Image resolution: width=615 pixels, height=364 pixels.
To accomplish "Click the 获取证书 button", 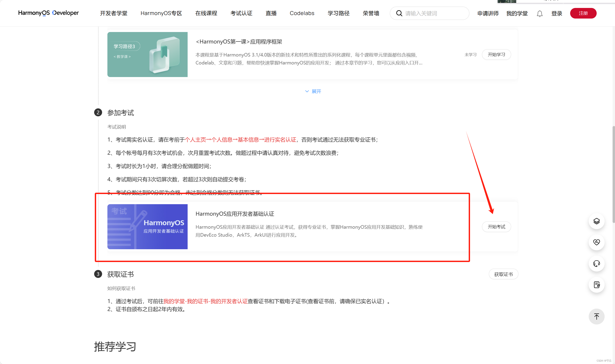I will pyautogui.click(x=503, y=274).
